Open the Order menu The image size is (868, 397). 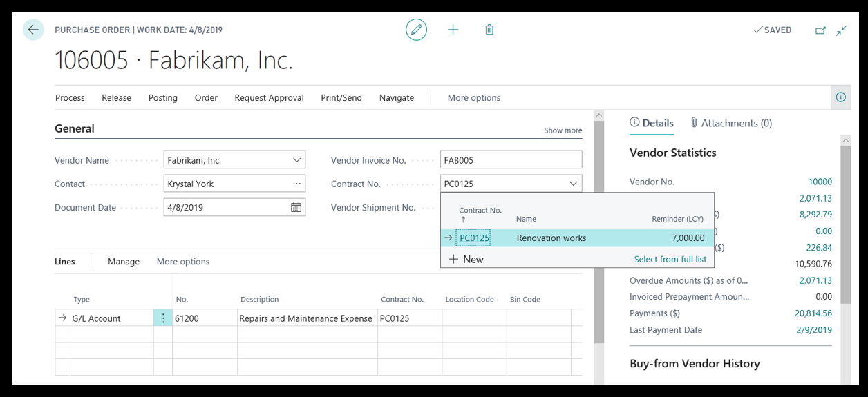click(206, 98)
